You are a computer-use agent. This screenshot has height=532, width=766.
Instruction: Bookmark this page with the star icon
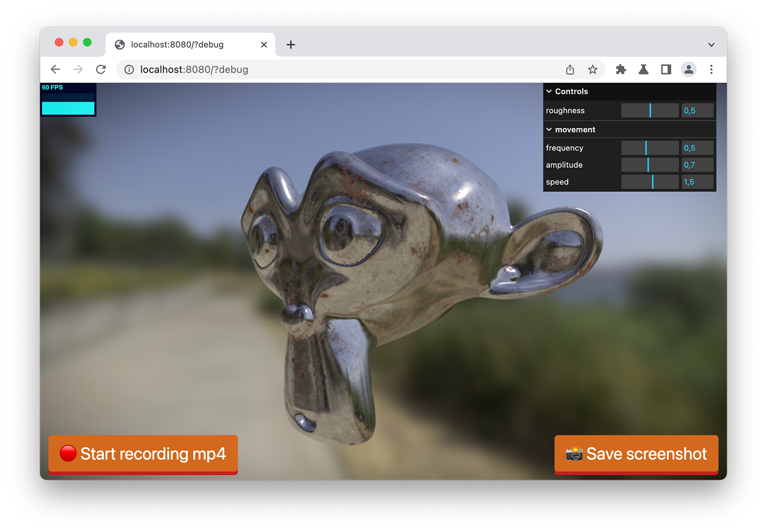pyautogui.click(x=592, y=69)
